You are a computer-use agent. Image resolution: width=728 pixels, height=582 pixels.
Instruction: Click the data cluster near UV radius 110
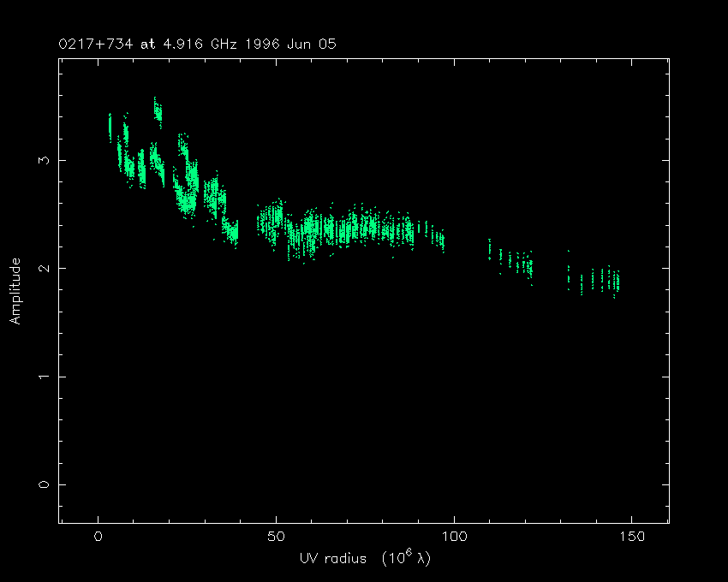[x=490, y=249]
